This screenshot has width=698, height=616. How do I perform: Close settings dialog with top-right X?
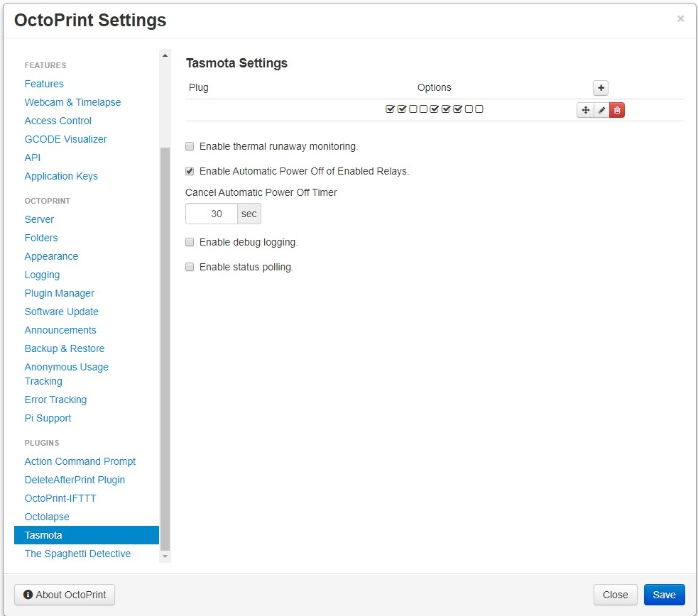pos(680,18)
